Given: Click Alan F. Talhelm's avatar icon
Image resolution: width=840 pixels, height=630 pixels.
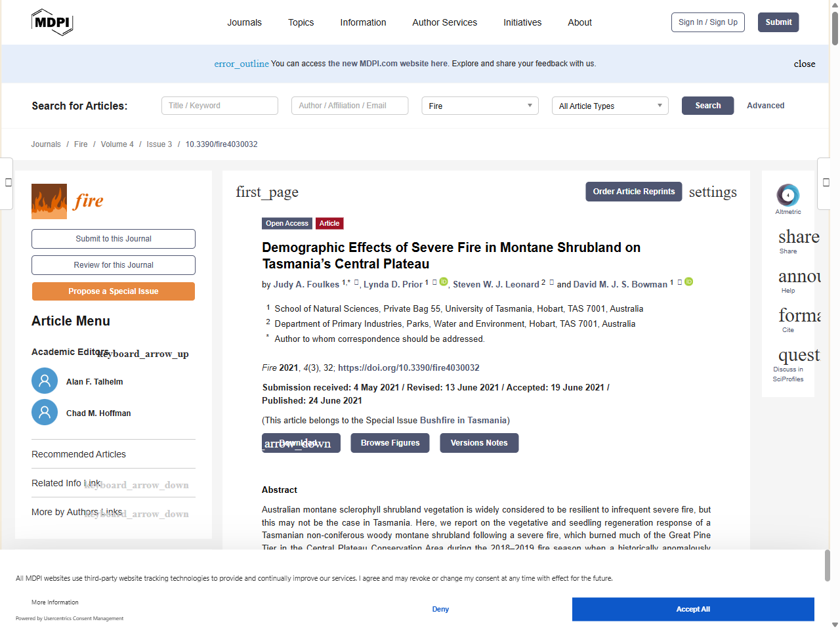Looking at the screenshot, I should click(x=45, y=381).
